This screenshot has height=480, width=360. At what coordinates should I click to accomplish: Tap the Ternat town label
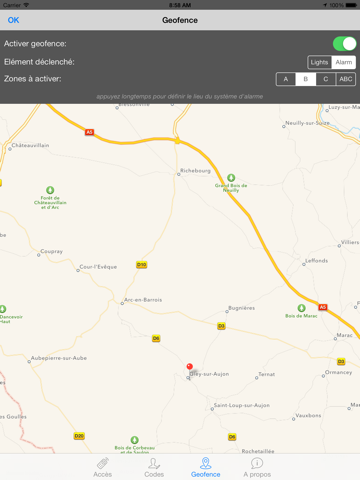click(x=267, y=374)
